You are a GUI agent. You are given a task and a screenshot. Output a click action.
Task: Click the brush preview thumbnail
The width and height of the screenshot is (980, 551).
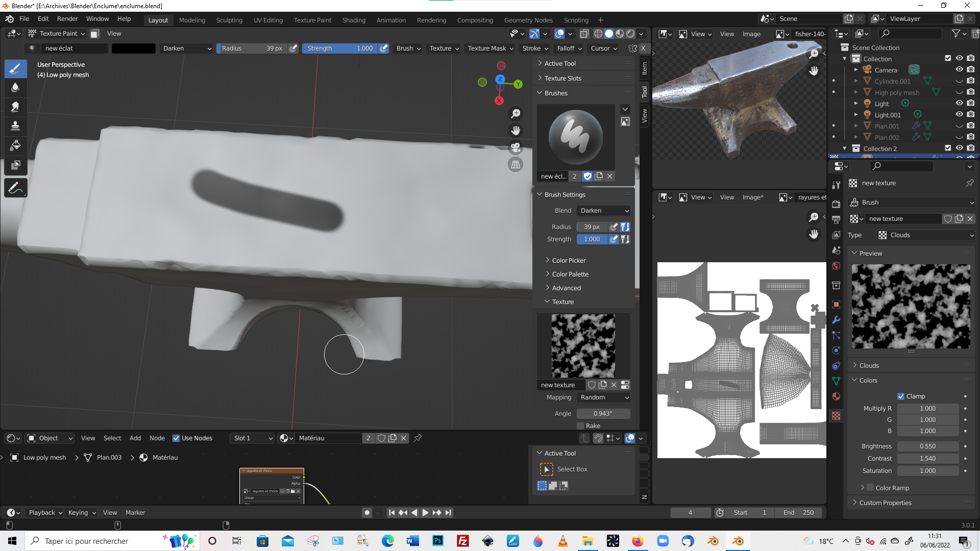[x=576, y=137]
